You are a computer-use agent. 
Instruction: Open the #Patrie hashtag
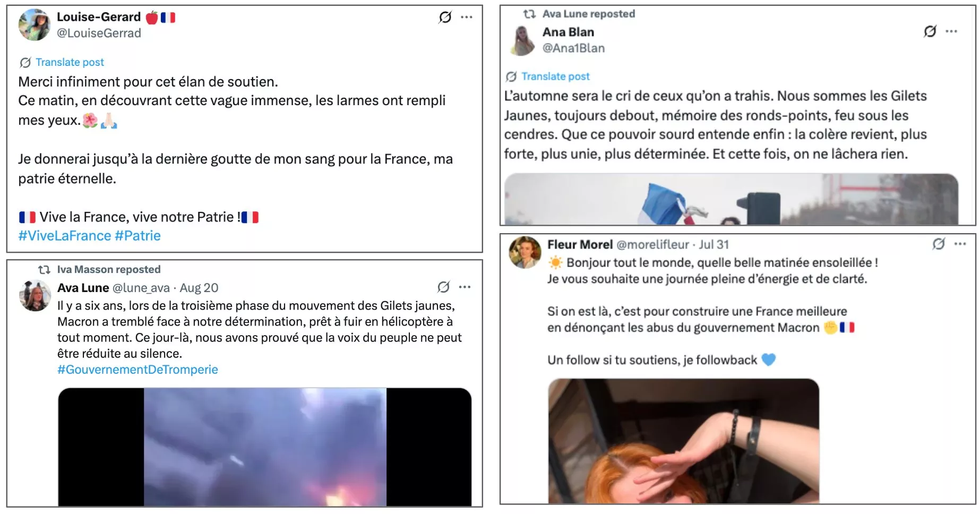pos(137,236)
